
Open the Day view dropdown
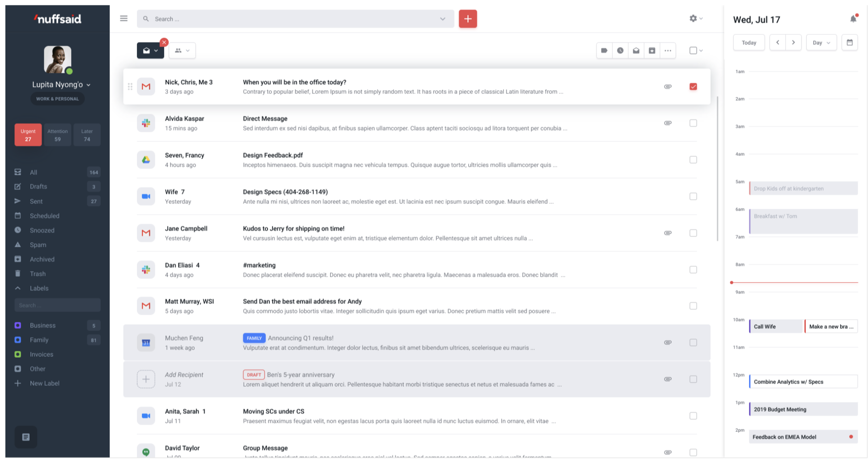[821, 42]
